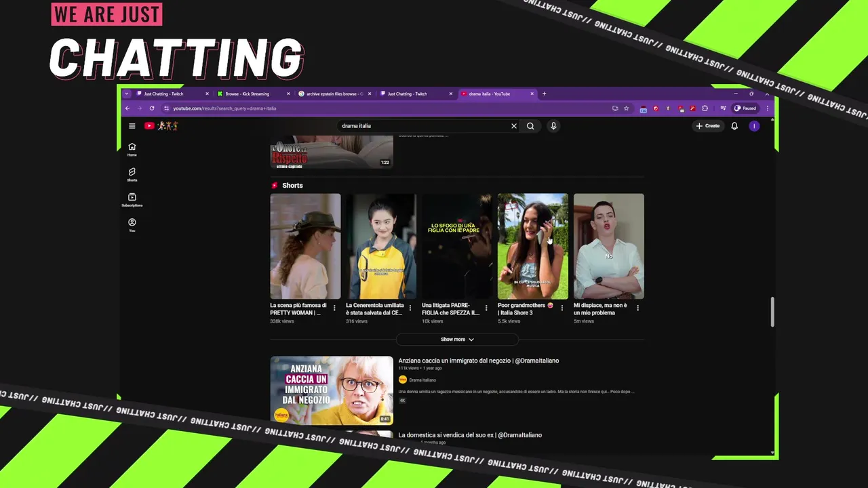Viewport: 868px width, 488px height.
Task: Open Anziana caccia un immigrato video title
Action: (x=479, y=361)
